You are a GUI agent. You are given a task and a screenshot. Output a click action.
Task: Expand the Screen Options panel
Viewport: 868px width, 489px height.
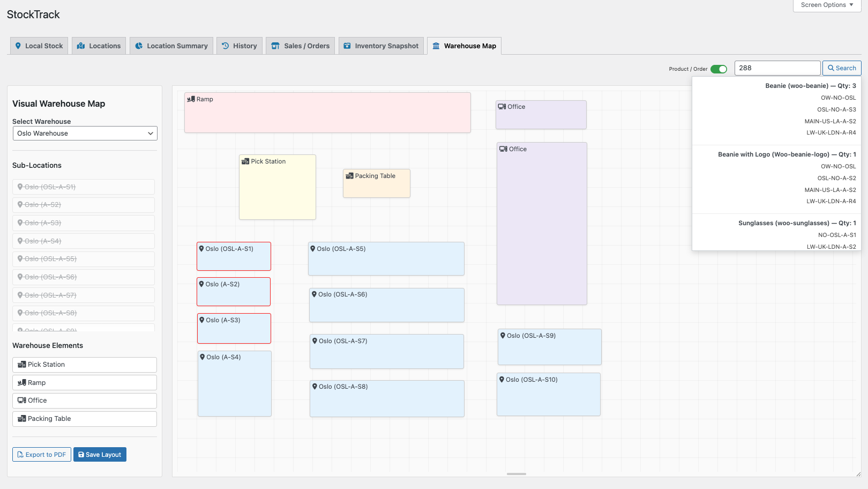827,5
